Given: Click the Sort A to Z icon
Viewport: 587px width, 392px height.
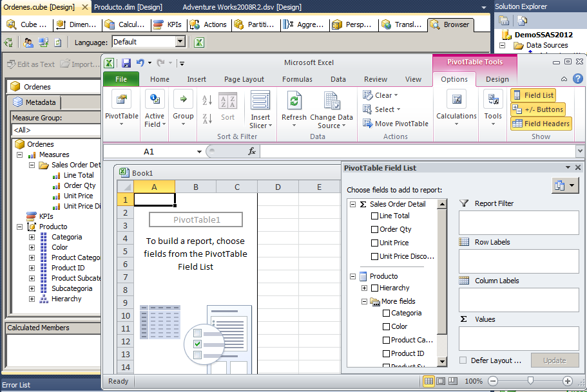Looking at the screenshot, I should pos(207,101).
